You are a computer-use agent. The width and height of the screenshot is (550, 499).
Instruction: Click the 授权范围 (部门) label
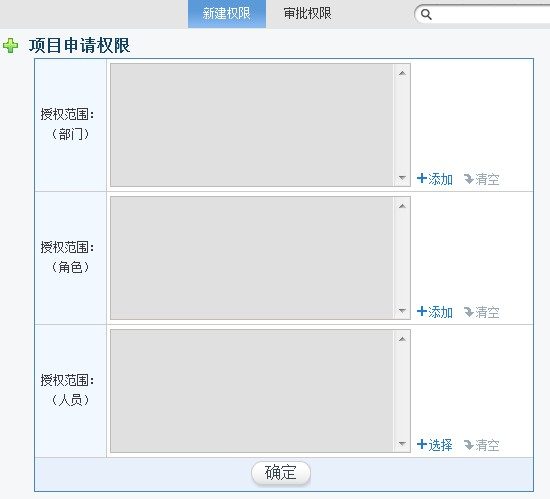[67, 124]
